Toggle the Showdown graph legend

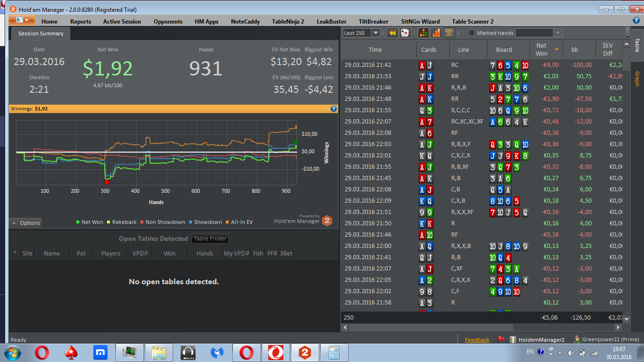click(205, 222)
